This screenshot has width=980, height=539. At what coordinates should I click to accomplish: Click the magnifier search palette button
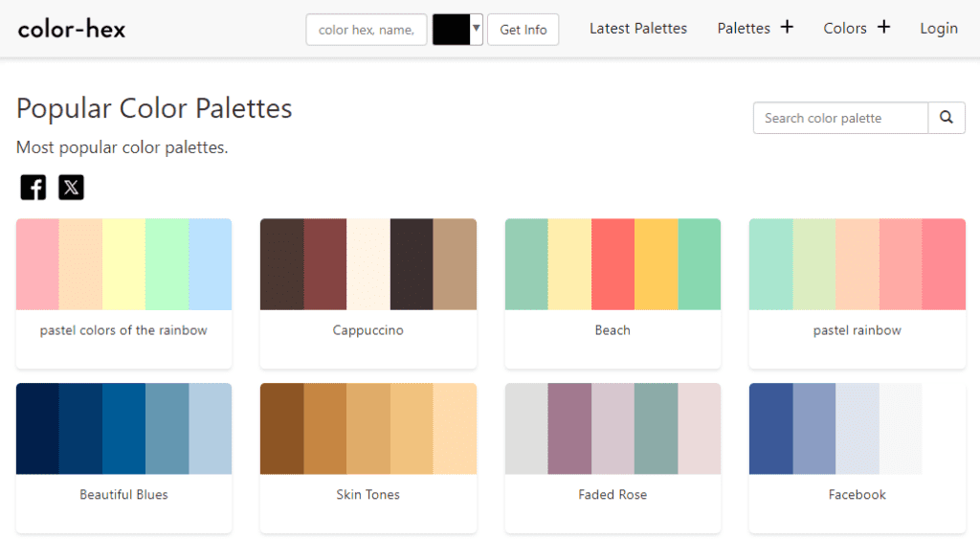pyautogui.click(x=947, y=118)
